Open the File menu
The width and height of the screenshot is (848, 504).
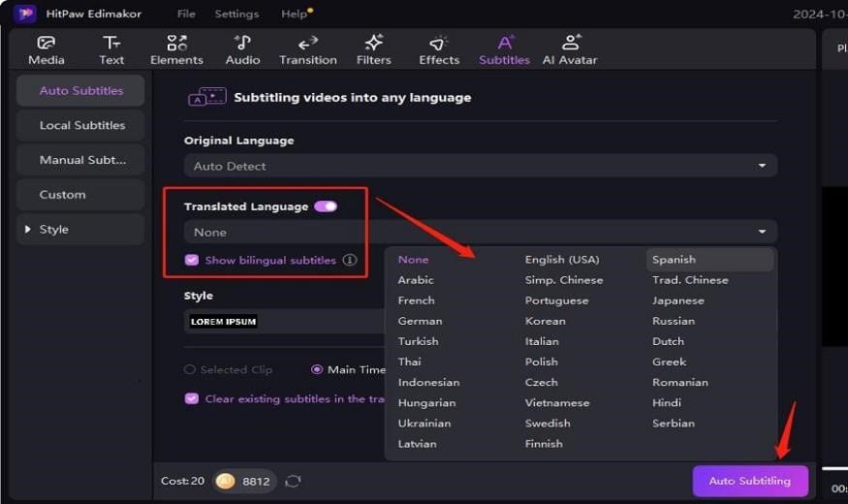point(186,15)
